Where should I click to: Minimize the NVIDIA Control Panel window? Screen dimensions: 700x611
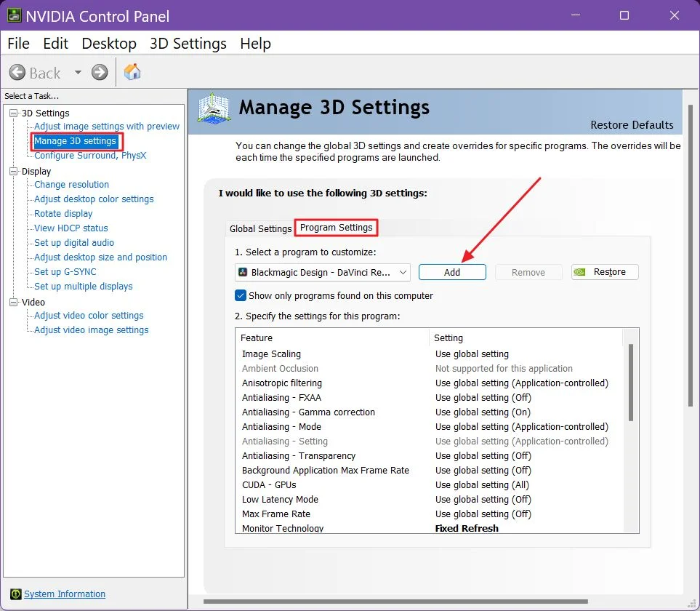pyautogui.click(x=576, y=15)
